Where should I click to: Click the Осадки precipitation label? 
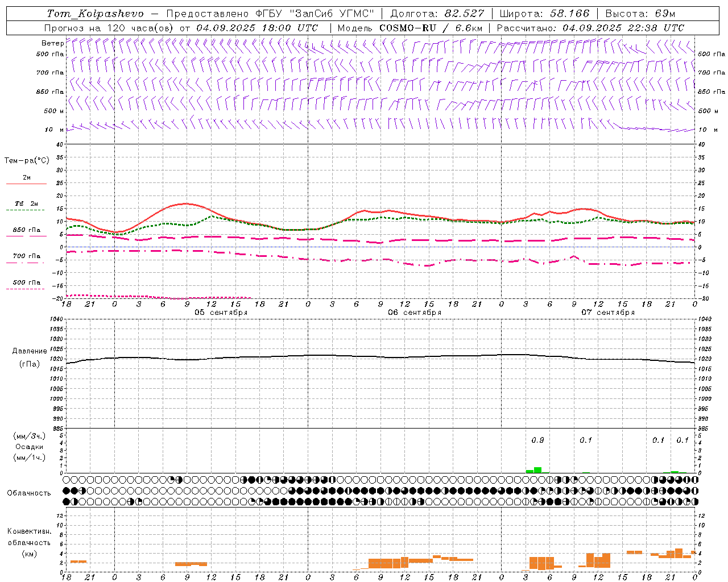coord(30,447)
